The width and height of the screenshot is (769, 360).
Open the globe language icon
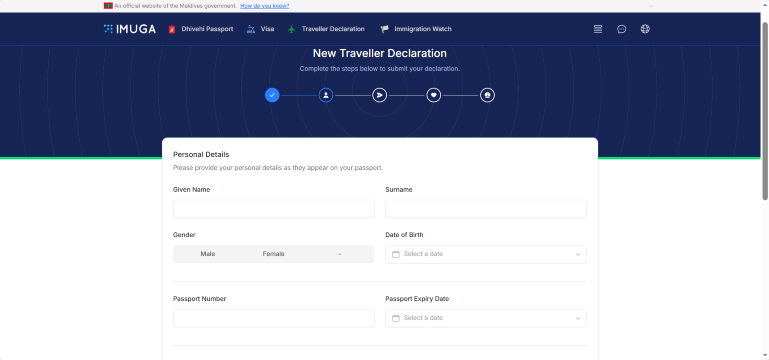[x=645, y=29]
